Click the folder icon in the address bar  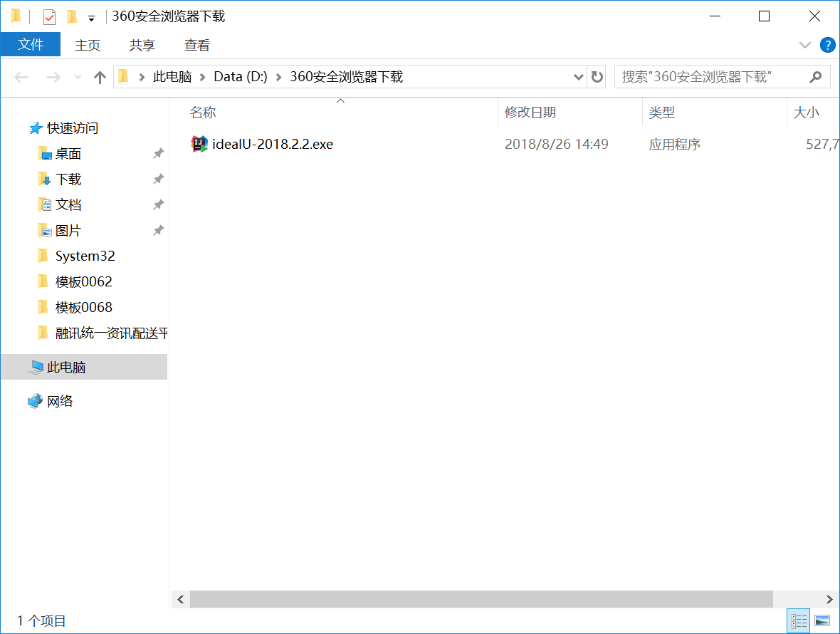(x=124, y=77)
